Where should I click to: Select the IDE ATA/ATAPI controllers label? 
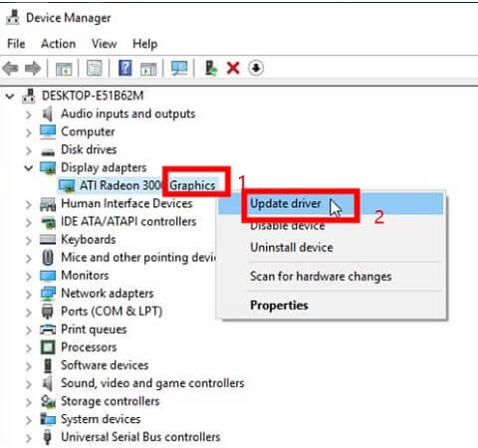click(128, 222)
